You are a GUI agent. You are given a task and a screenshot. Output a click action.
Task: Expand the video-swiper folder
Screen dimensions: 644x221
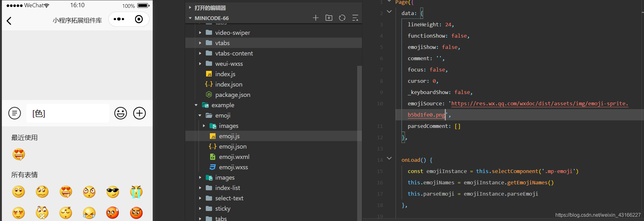coord(200,33)
